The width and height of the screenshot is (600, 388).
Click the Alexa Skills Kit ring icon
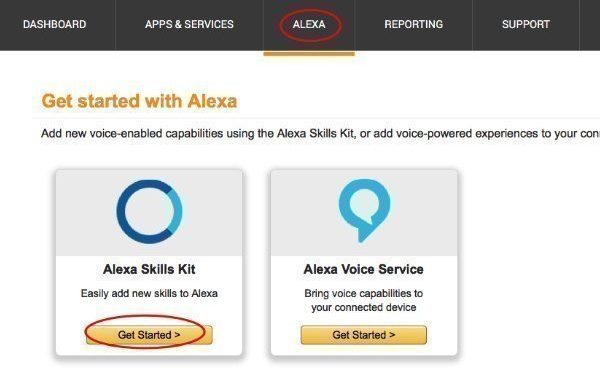(x=149, y=212)
